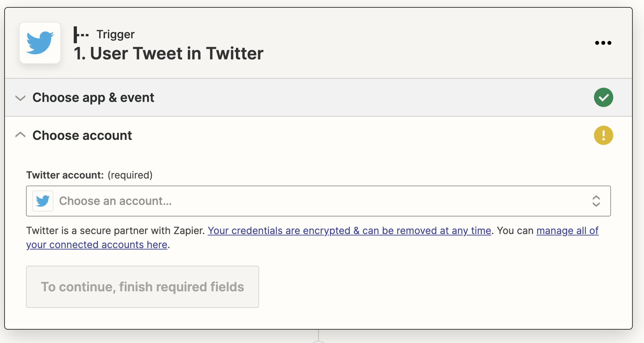Click the Trigger label text
Screen dimensions: 644x343
116,34
